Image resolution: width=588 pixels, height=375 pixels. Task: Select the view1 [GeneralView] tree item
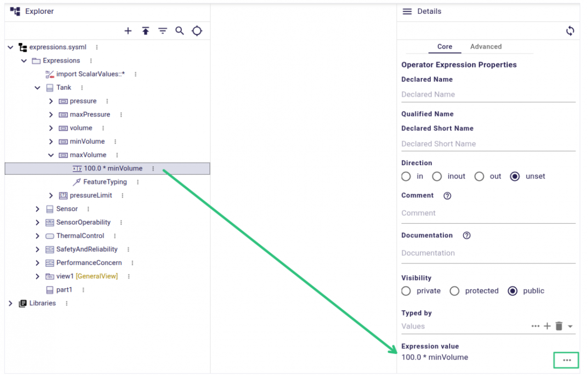[x=87, y=276]
